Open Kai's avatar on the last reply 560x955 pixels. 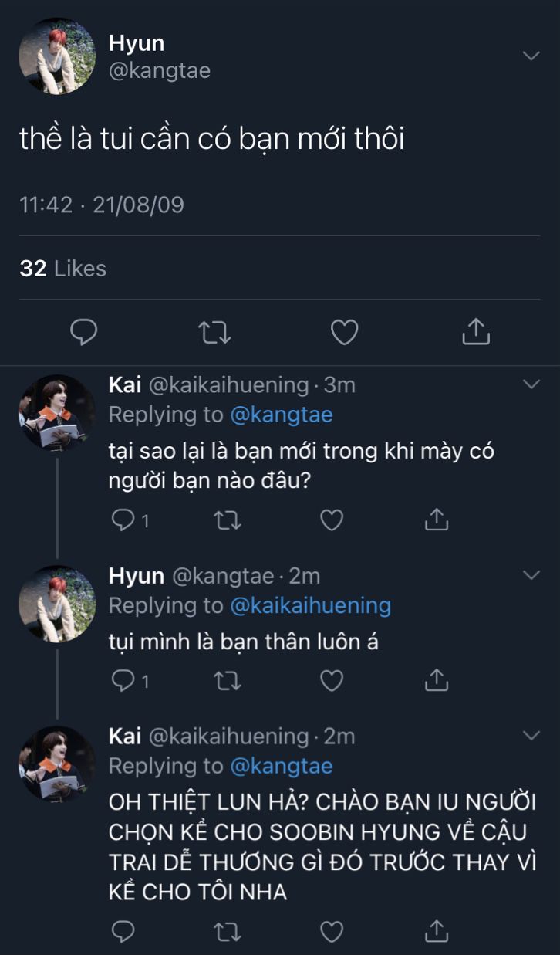[x=56, y=763]
